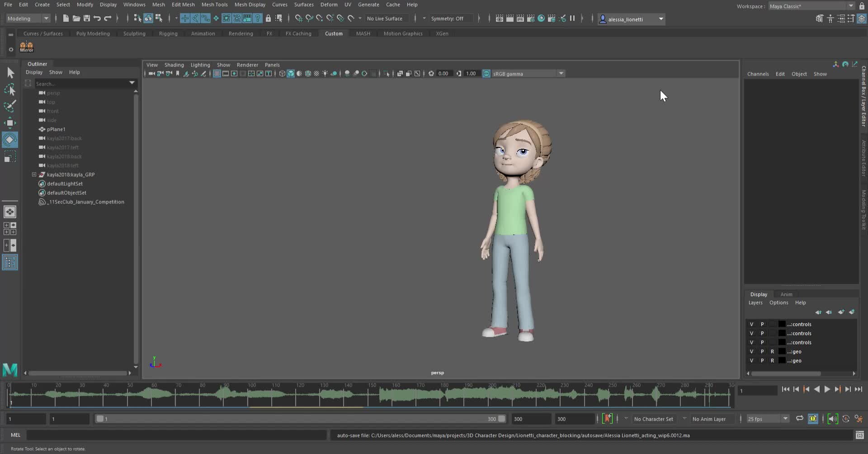868x454 pixels.
Task: Click the color swatch of the geo layer
Action: (781, 352)
